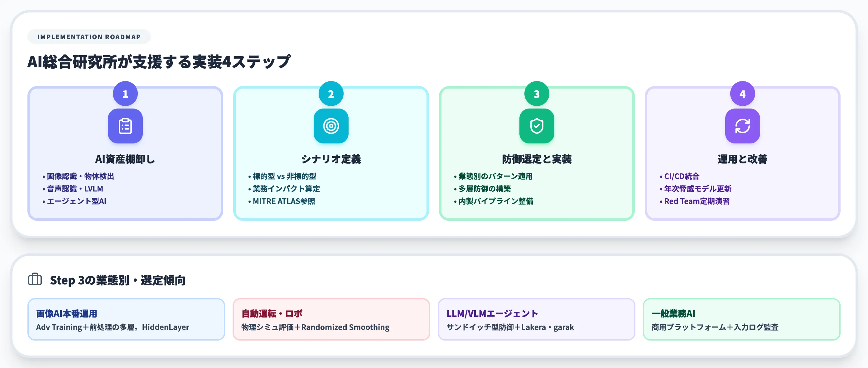This screenshot has height=368, width=868.
Task: Click the bullet CI/CD統合
Action: (x=679, y=176)
